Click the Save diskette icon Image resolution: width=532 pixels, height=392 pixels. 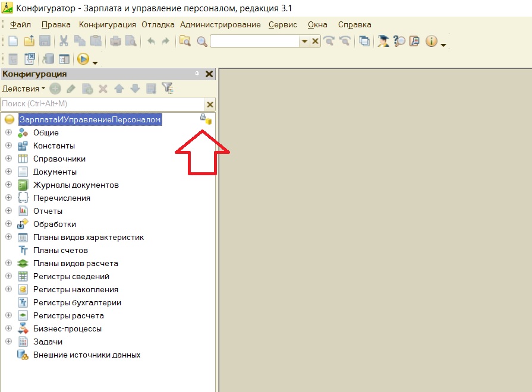click(45, 41)
